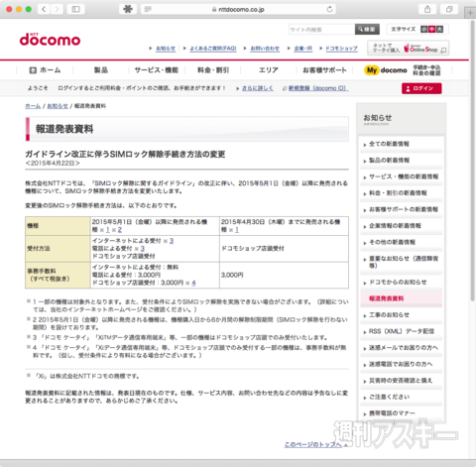
Task: Select the 製品 navigation tab
Action: coord(101,70)
